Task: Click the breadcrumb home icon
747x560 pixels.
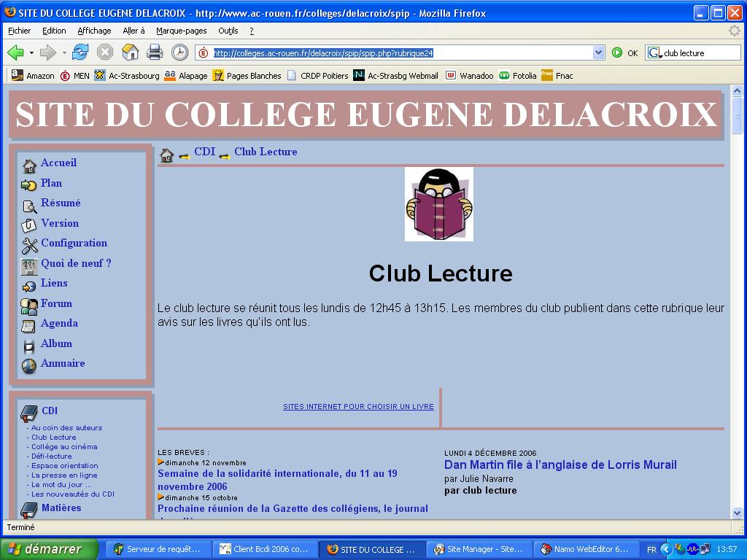Action: click(167, 155)
